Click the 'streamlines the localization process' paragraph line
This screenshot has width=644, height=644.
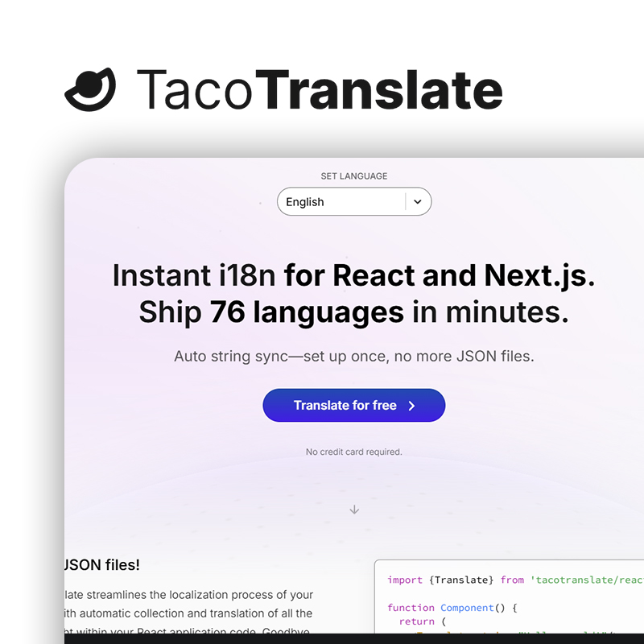[189, 595]
